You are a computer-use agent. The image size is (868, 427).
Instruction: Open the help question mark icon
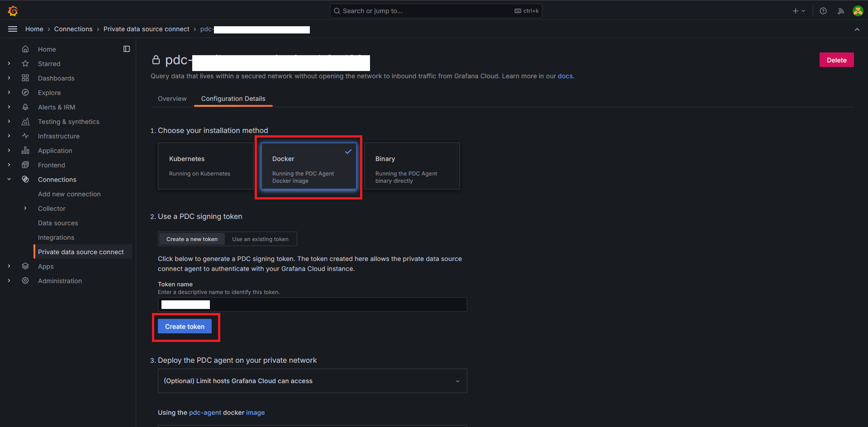click(823, 11)
